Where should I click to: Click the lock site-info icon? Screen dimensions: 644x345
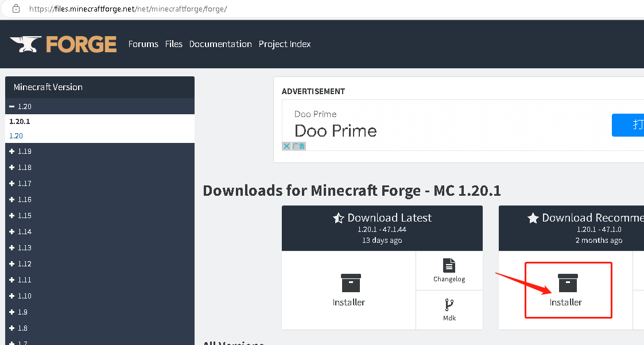[x=16, y=9]
